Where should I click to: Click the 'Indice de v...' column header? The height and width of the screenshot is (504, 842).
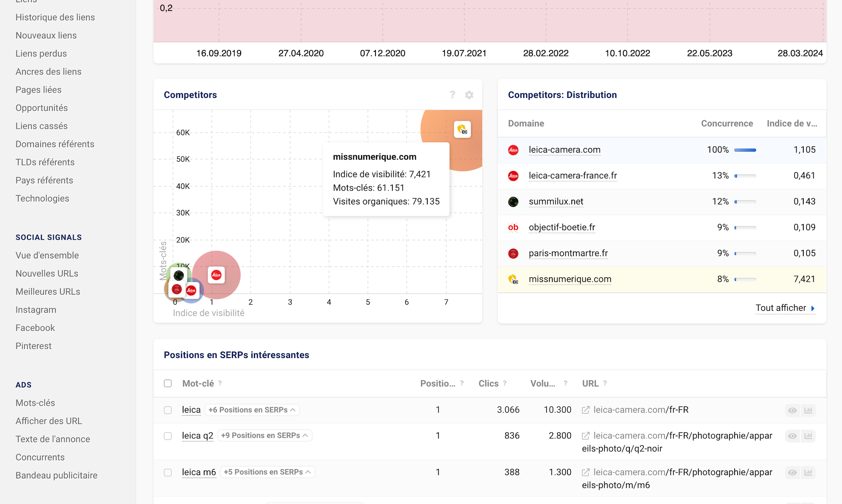[x=792, y=123]
